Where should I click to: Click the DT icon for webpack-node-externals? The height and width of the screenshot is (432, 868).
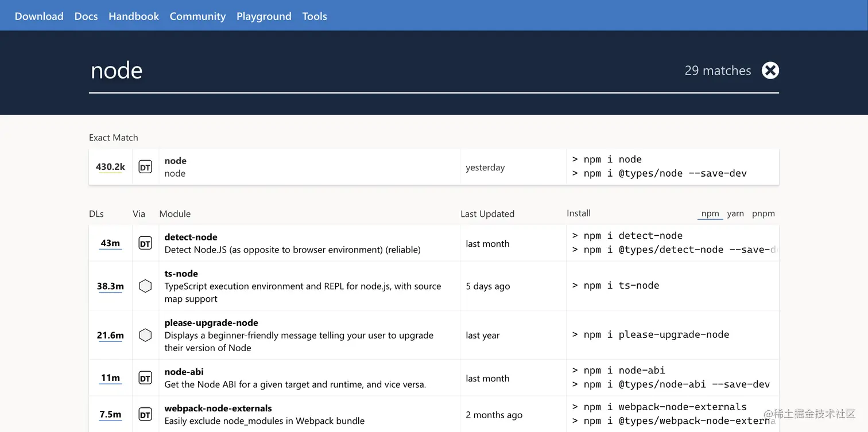click(x=145, y=415)
